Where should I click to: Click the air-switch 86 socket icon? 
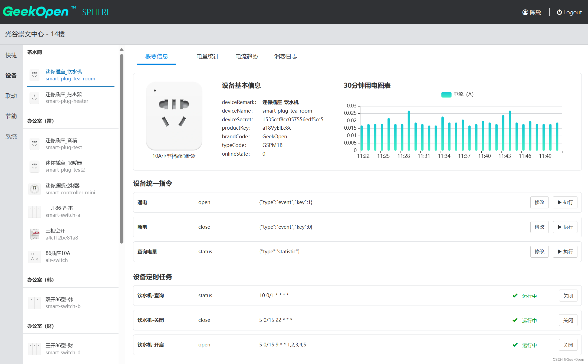pos(34,257)
